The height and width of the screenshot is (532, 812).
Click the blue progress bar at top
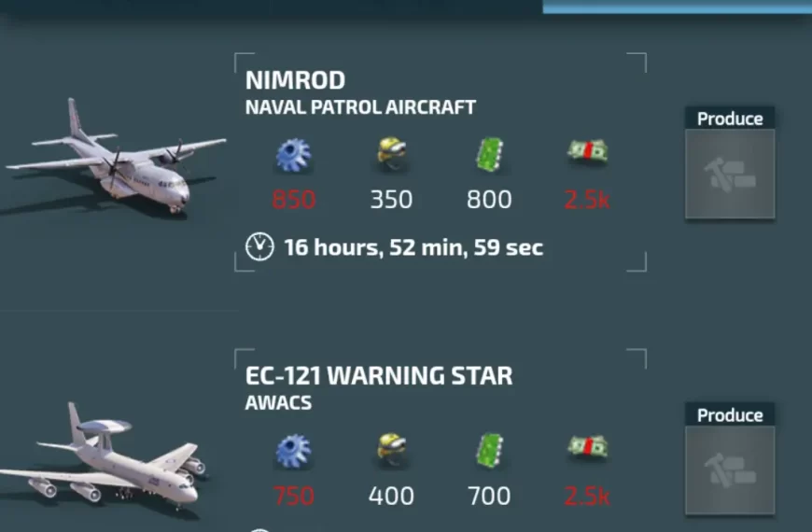tap(677, 7)
